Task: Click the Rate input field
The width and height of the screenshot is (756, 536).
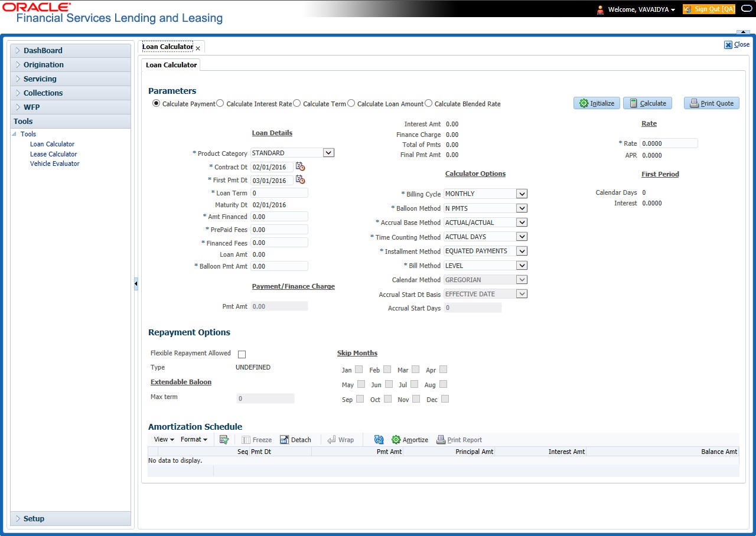Action: (669, 143)
